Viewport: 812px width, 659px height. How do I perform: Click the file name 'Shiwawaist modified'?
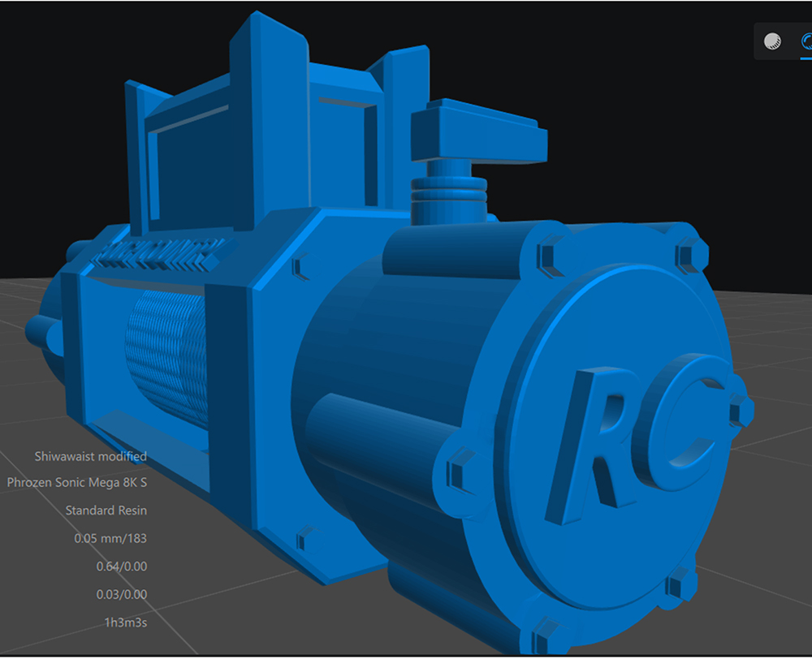coord(91,456)
